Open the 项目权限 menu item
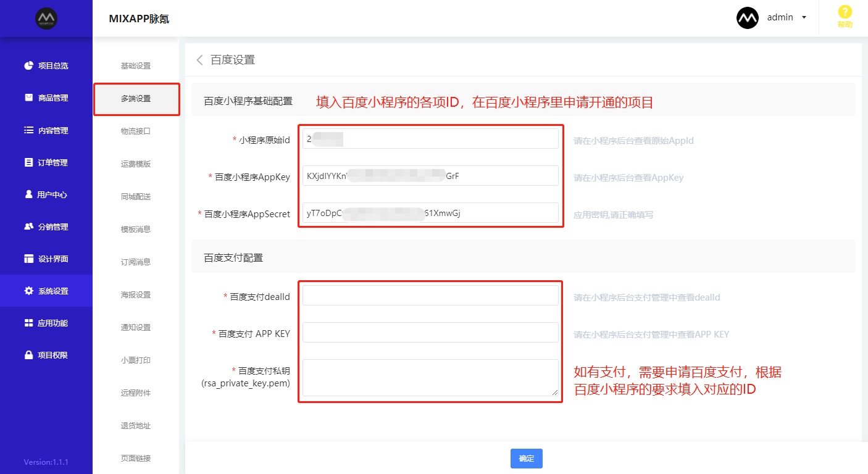 click(x=46, y=355)
